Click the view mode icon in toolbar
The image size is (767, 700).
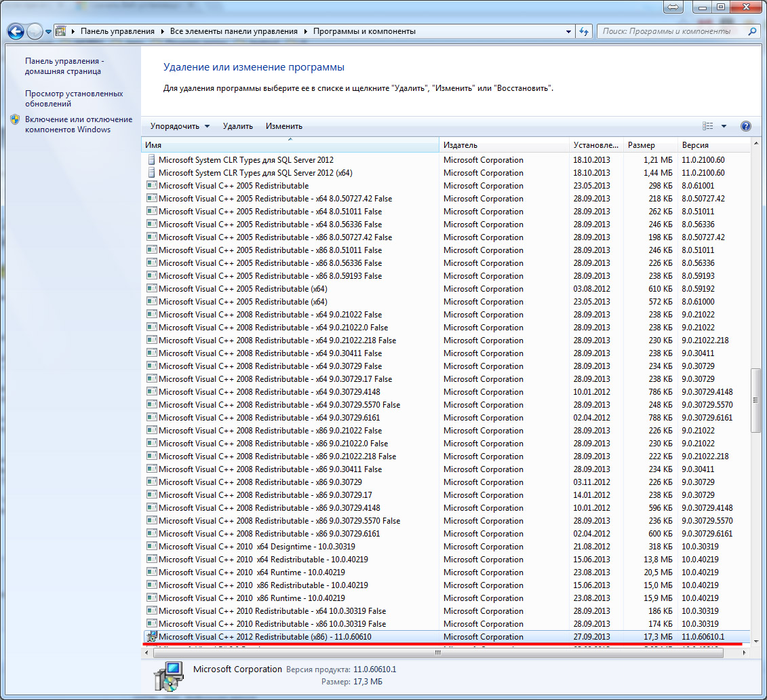click(708, 126)
